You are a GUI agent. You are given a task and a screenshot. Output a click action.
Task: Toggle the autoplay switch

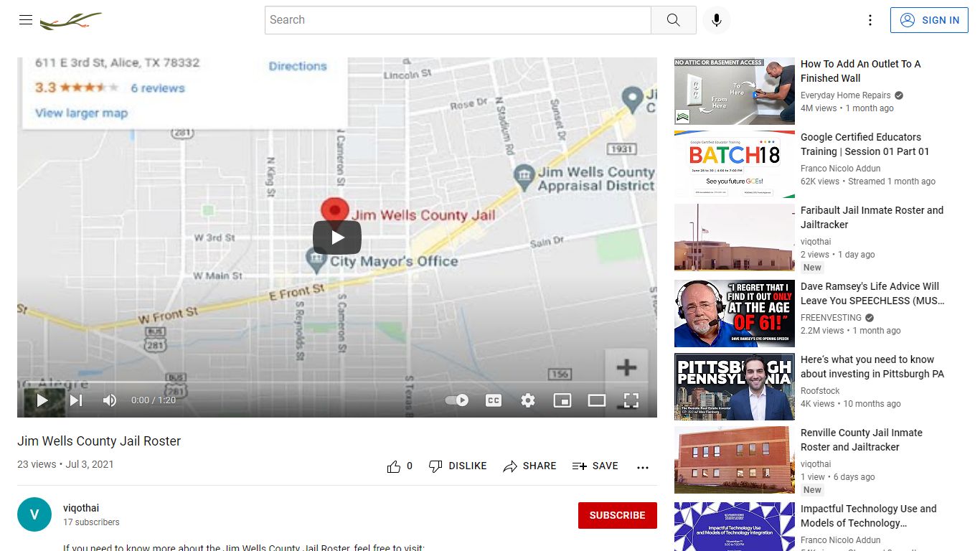[x=457, y=400]
